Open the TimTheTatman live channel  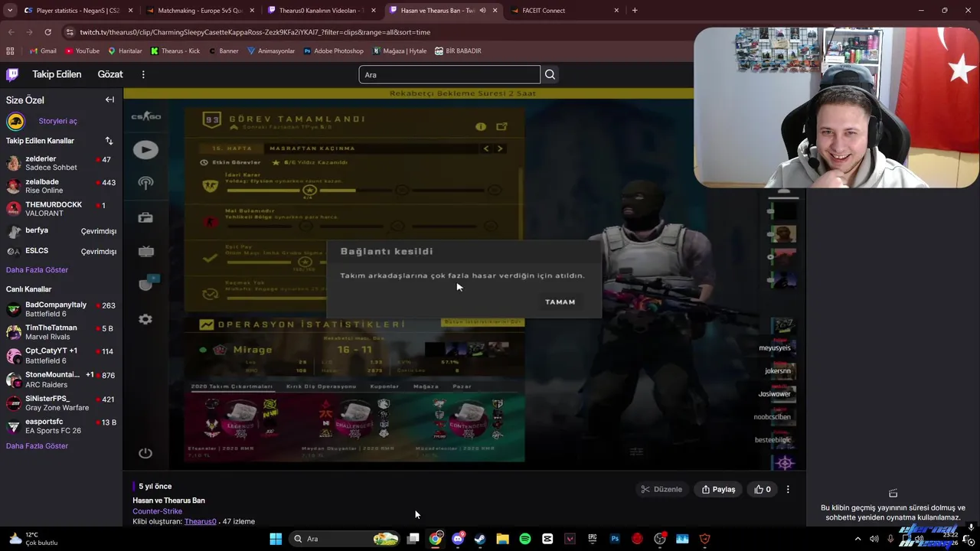click(61, 332)
